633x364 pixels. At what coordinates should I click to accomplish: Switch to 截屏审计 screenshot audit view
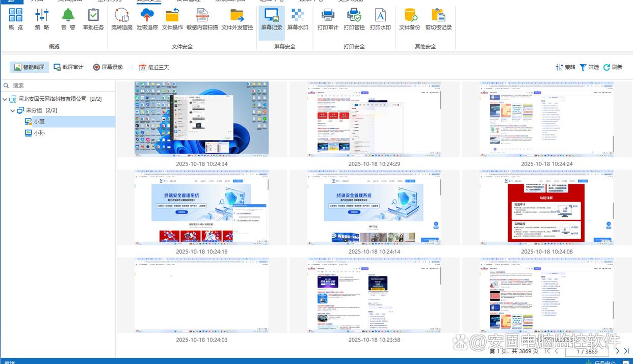(x=68, y=67)
